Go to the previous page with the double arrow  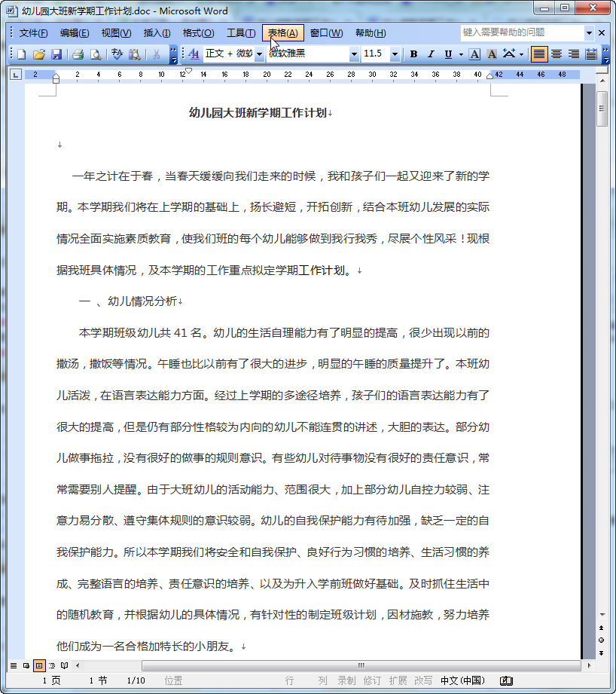(601, 628)
